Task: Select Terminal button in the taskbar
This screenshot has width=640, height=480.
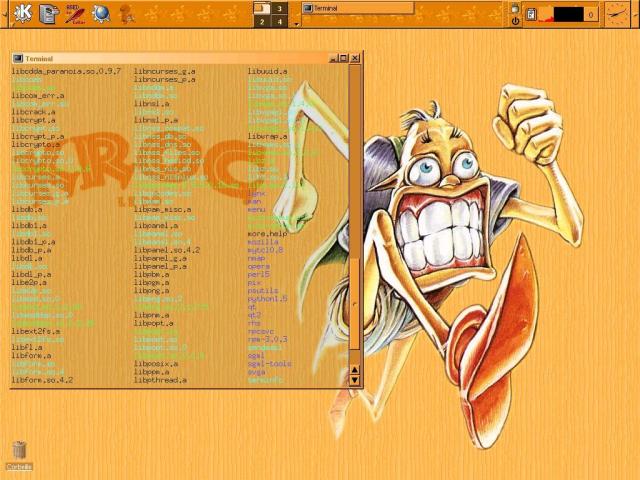Action: (358, 8)
